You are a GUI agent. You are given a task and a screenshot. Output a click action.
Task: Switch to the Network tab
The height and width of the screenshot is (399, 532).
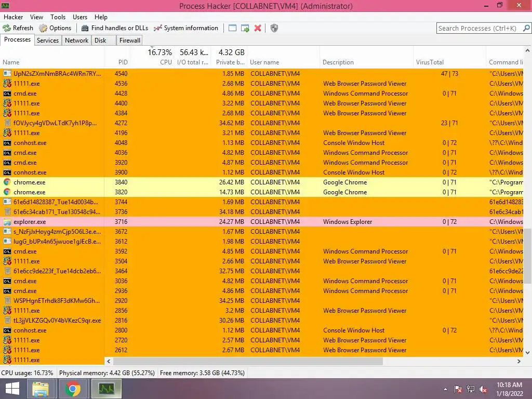click(77, 41)
